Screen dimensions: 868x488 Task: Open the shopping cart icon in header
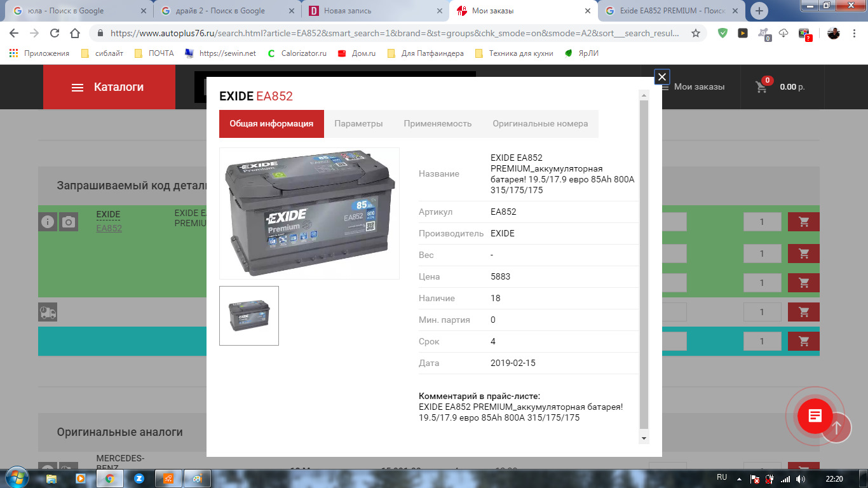coord(762,87)
